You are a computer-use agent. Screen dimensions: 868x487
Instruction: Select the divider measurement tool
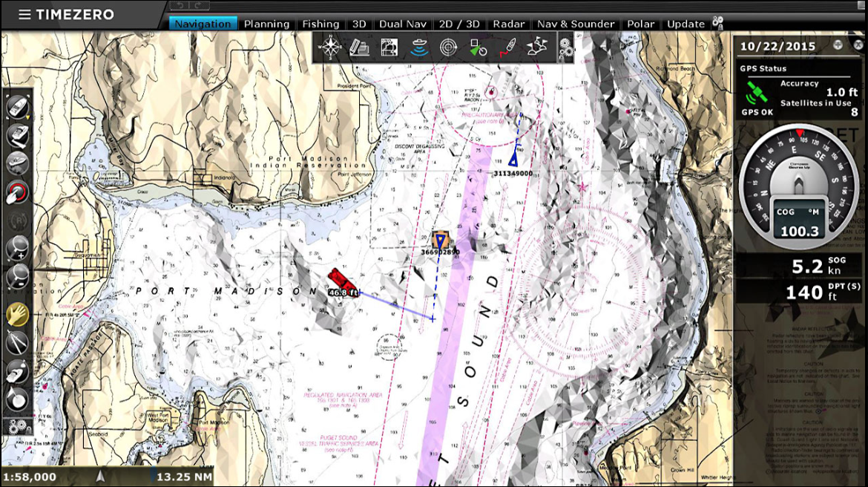(18, 342)
